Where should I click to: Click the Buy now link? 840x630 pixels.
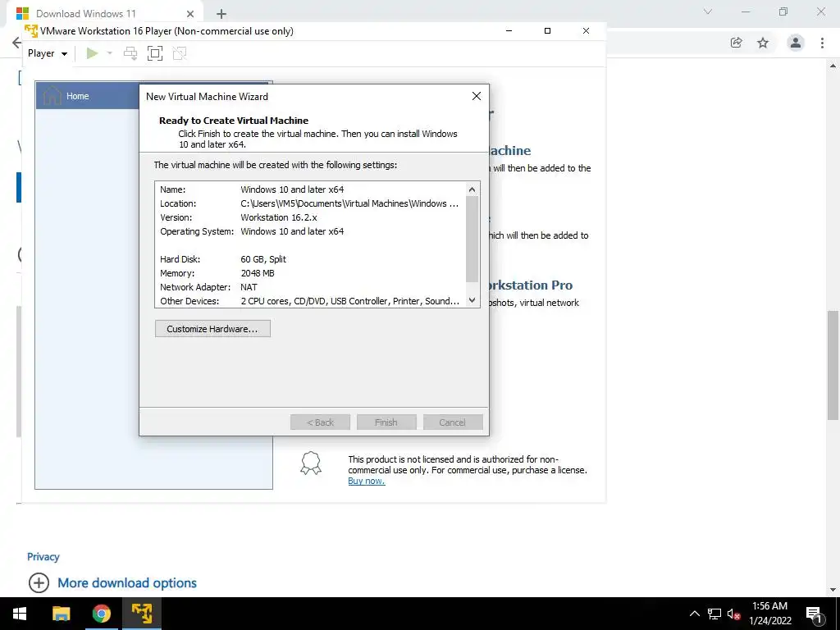click(x=367, y=481)
